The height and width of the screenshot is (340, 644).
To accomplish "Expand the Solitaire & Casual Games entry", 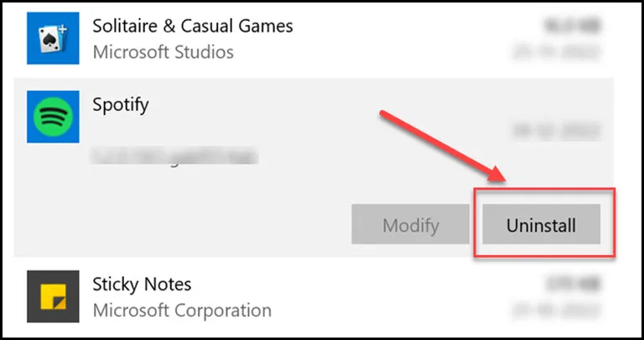I will click(314, 39).
